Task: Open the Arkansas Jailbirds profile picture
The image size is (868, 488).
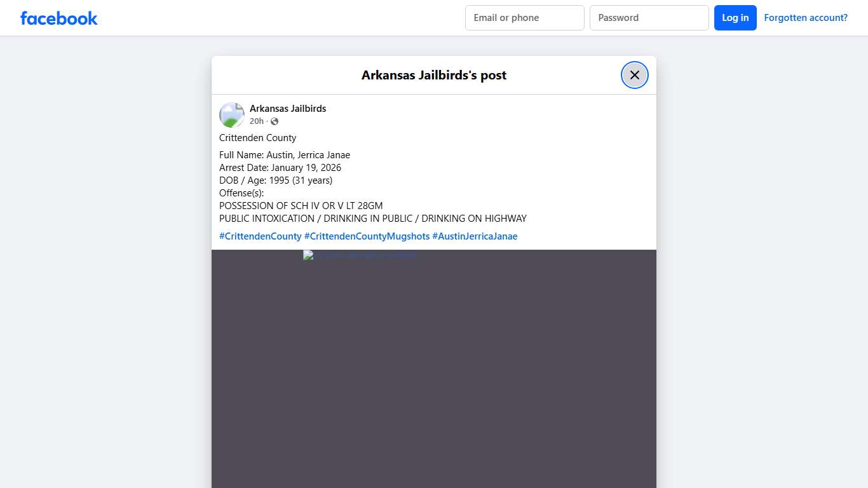Action: pos(232,115)
